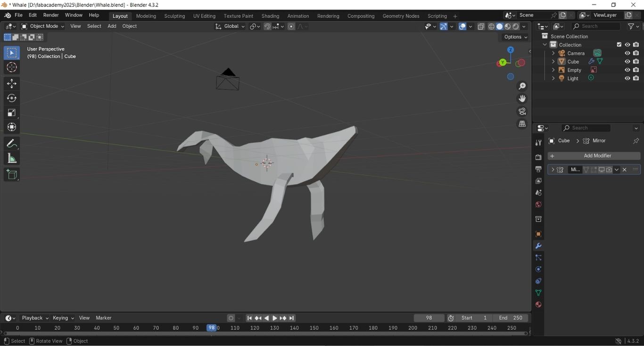
Task: Open the Output properties tab
Action: point(538,169)
